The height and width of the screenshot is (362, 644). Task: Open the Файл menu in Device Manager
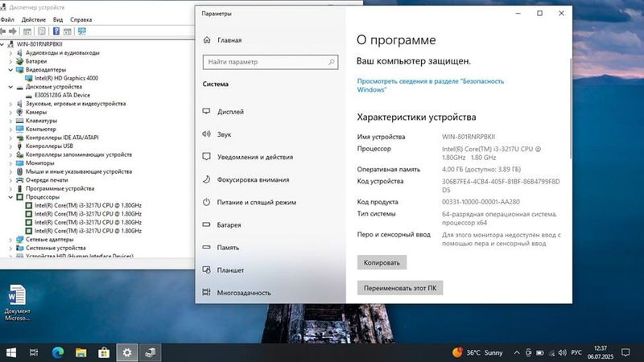pyautogui.click(x=7, y=19)
